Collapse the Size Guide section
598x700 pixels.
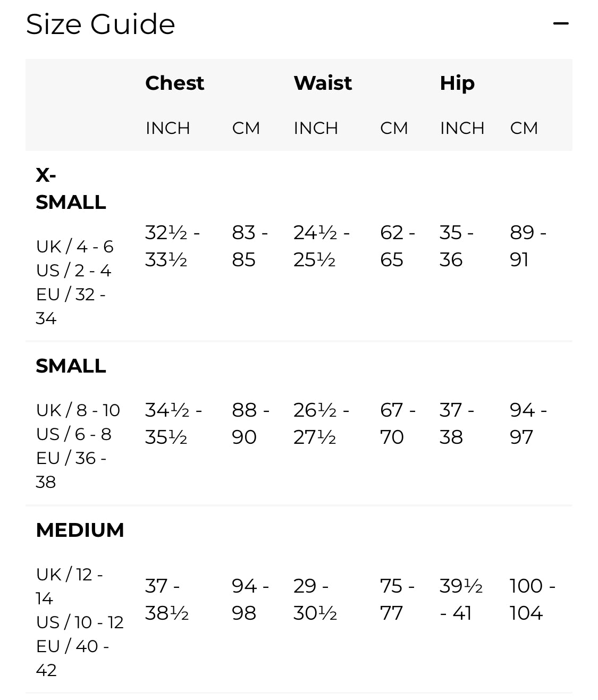point(561,24)
